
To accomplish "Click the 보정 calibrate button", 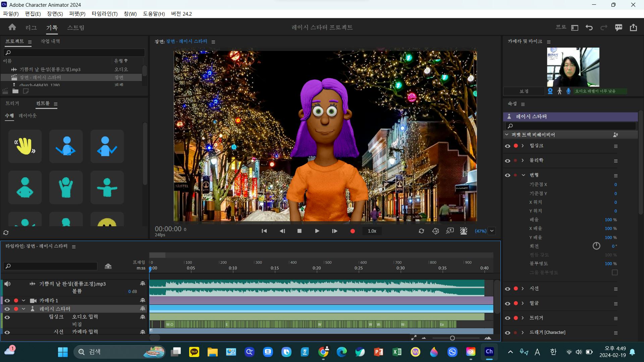I will click(x=524, y=91).
